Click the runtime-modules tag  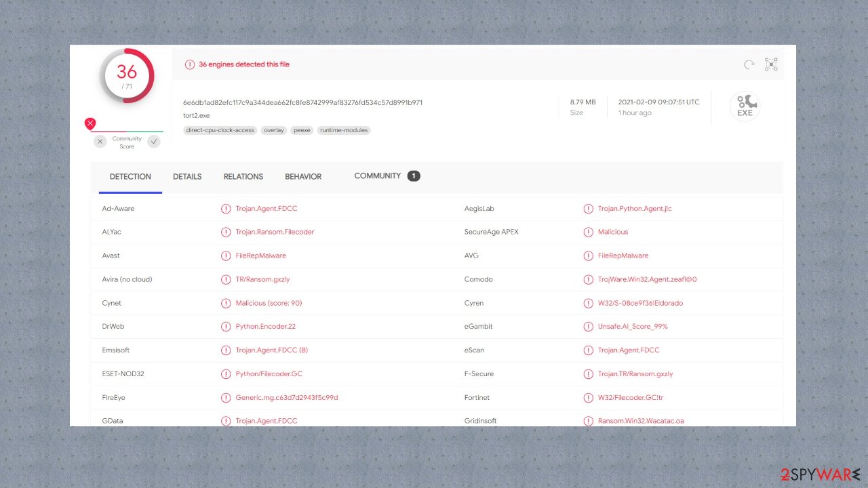pos(344,130)
